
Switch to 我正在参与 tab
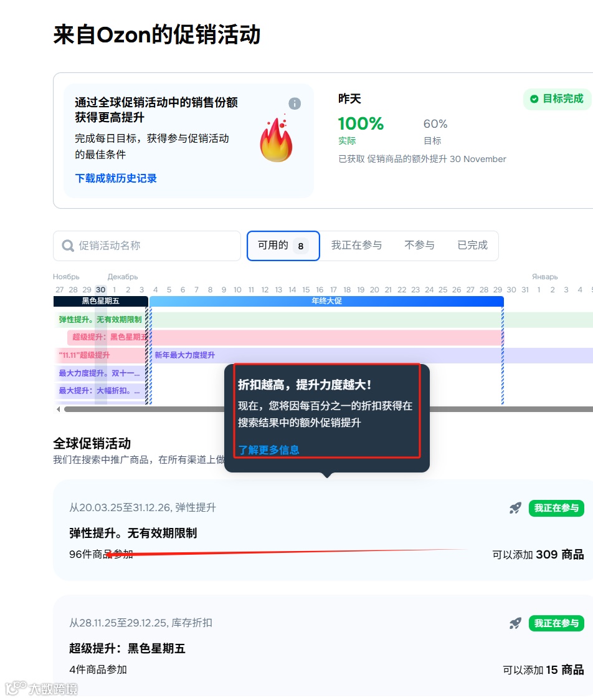pyautogui.click(x=356, y=245)
